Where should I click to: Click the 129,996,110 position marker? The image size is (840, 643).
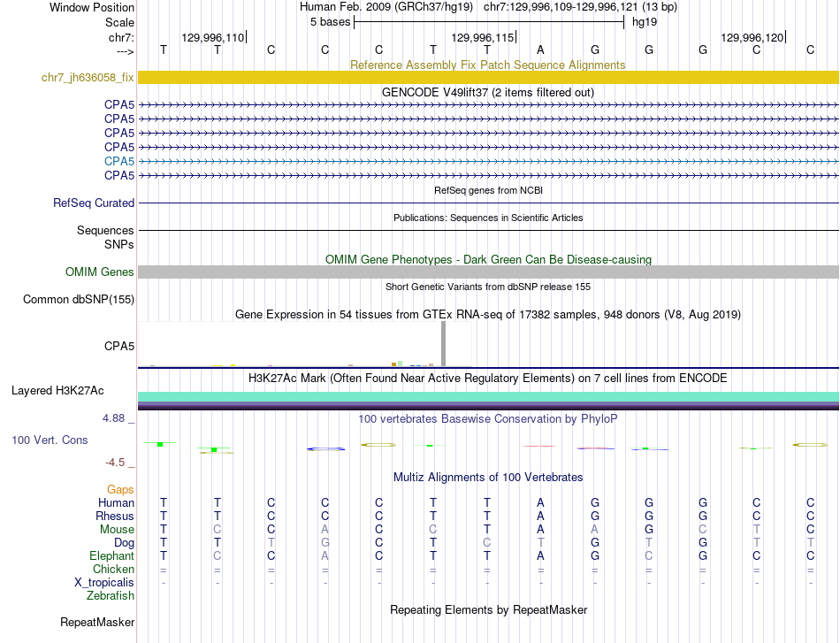[213, 37]
